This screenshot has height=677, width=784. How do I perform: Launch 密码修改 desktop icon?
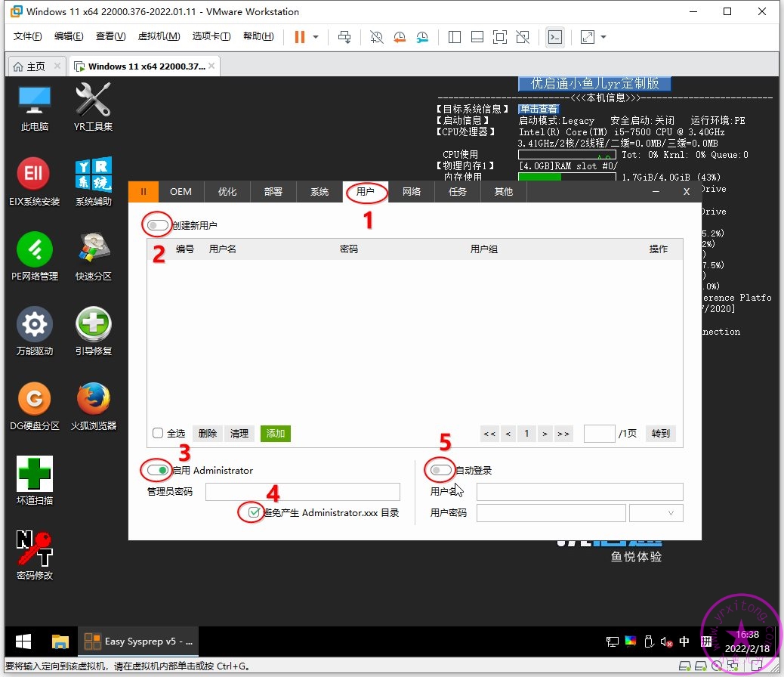[35, 555]
